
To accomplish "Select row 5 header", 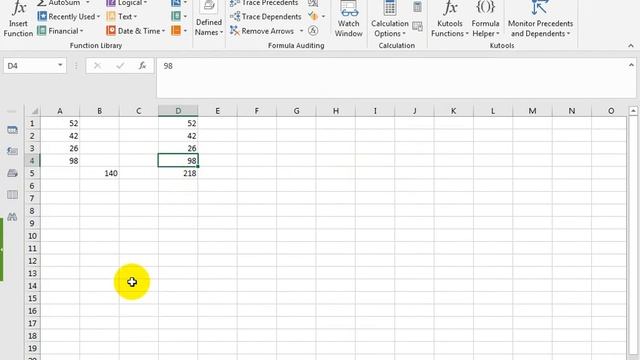I will (x=32, y=173).
